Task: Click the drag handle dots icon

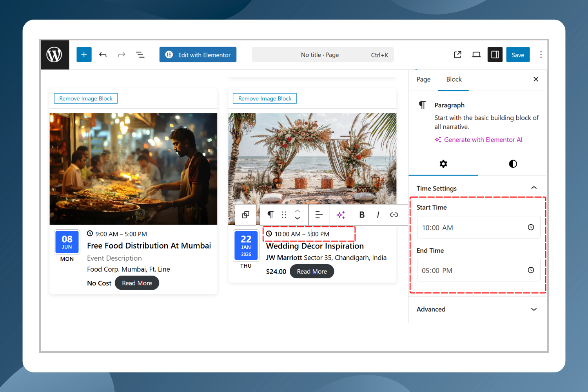Action: click(x=284, y=215)
